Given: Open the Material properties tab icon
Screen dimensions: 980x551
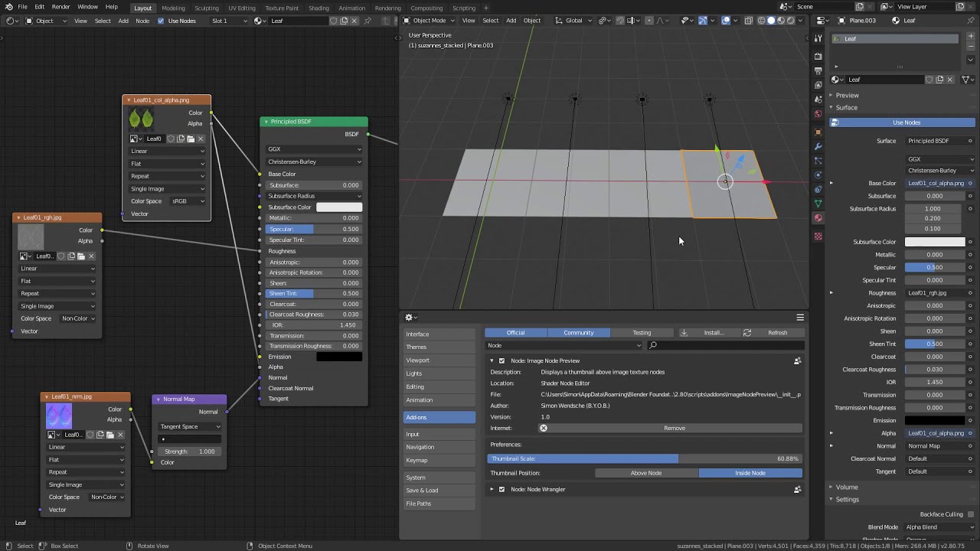Looking at the screenshot, I should (818, 218).
